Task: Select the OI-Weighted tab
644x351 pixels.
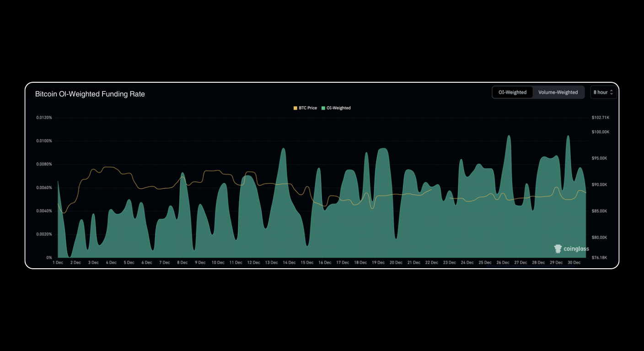Action: point(512,92)
